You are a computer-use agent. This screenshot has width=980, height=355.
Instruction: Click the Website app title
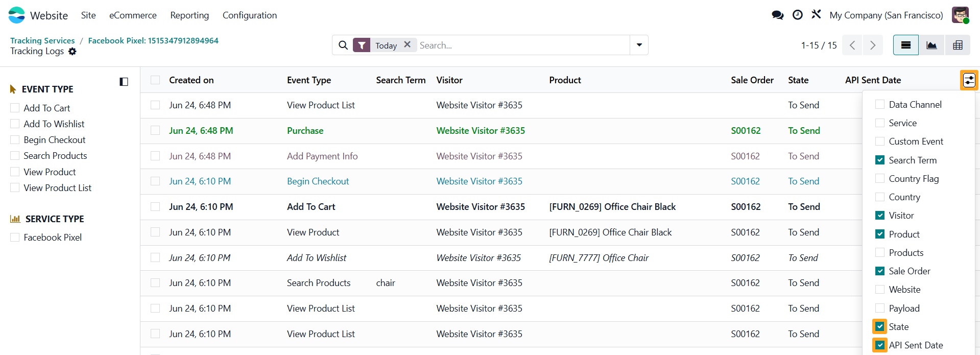pyautogui.click(x=49, y=15)
